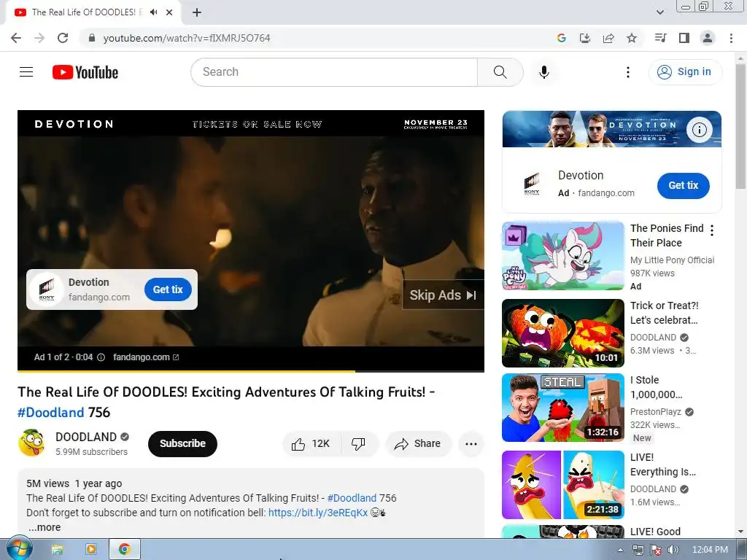Click Get tix in video overlay
This screenshot has width=747, height=560.
tap(168, 289)
